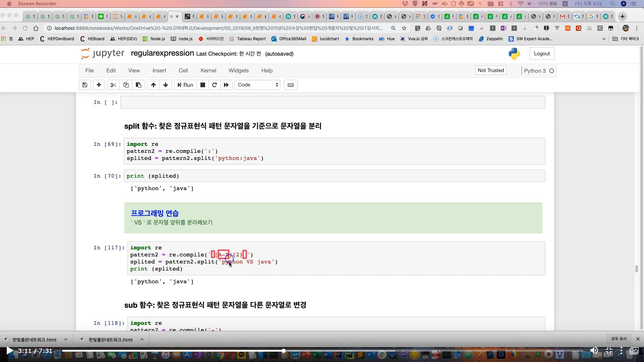Open Cell menu
Screen dimensions: 644x362
click(183, 70)
